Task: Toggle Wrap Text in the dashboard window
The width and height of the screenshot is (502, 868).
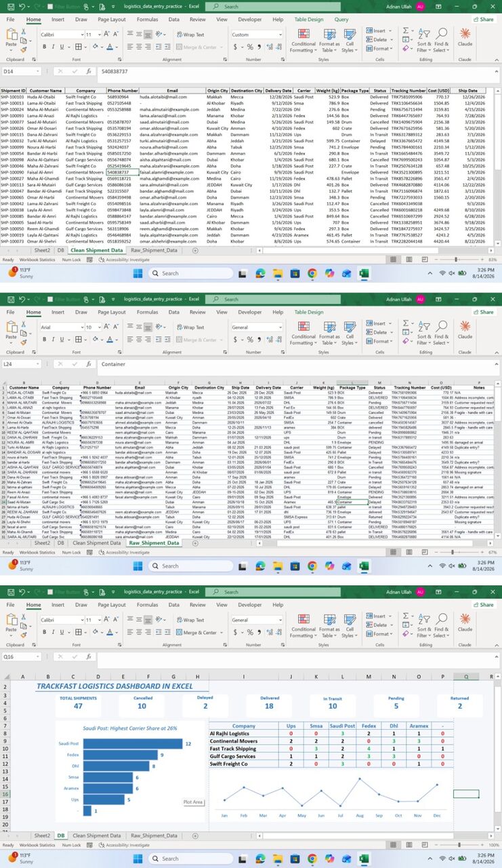Action: tap(190, 619)
